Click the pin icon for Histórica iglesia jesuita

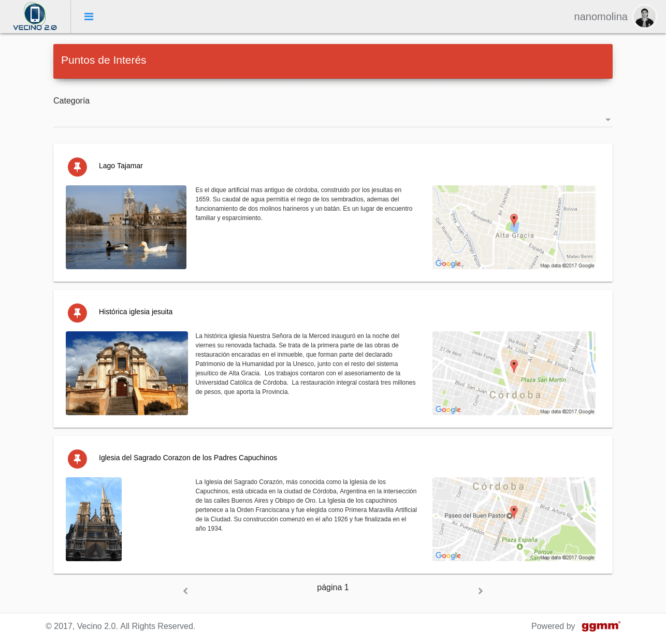pos(77,313)
